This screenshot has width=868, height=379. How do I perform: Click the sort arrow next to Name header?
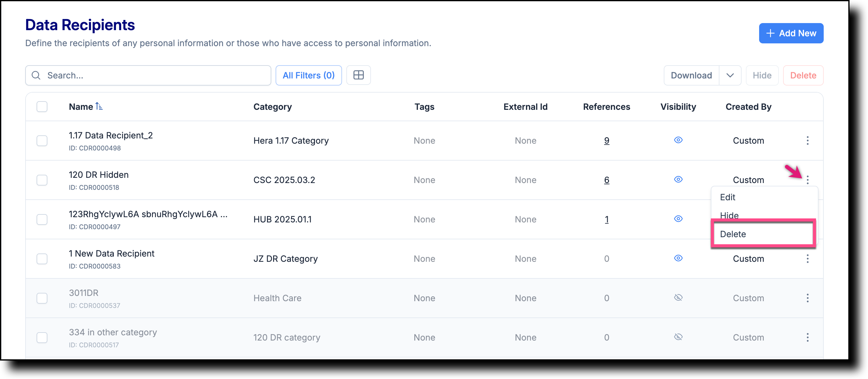pos(99,106)
